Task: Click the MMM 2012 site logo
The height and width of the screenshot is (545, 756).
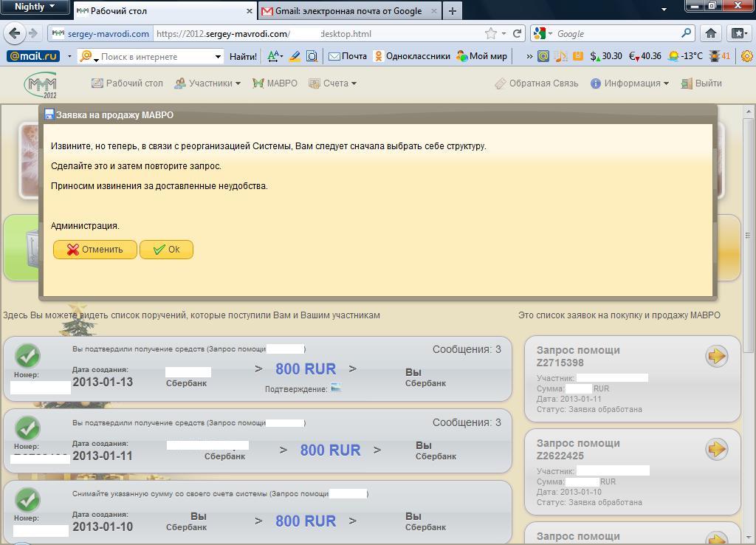Action: tap(41, 84)
